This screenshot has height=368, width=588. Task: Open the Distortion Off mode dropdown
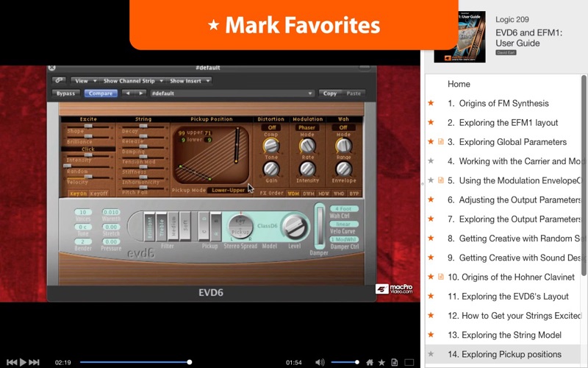[x=271, y=127]
